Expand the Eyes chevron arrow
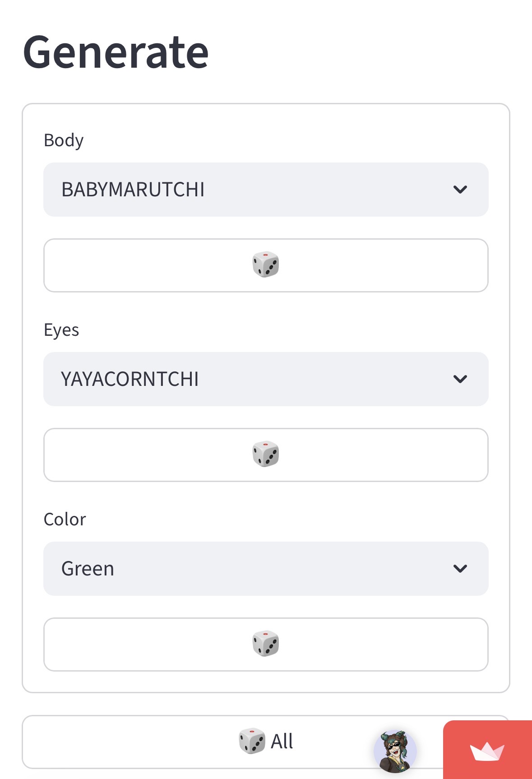 (460, 379)
